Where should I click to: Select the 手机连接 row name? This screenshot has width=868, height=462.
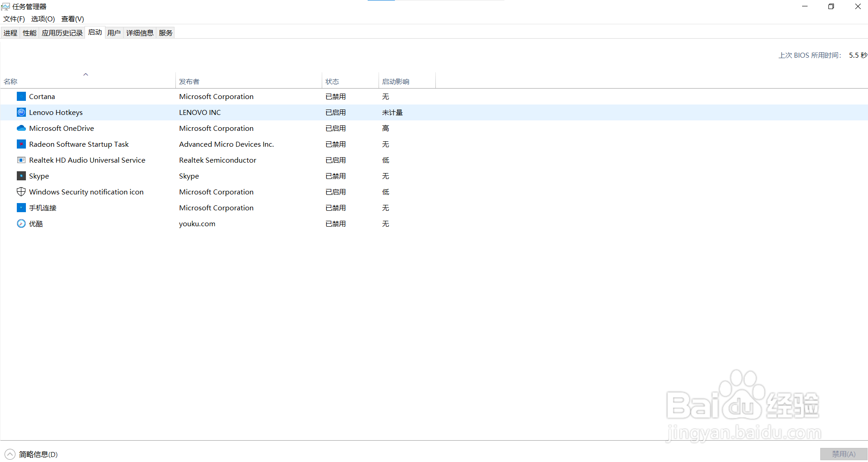tap(43, 208)
